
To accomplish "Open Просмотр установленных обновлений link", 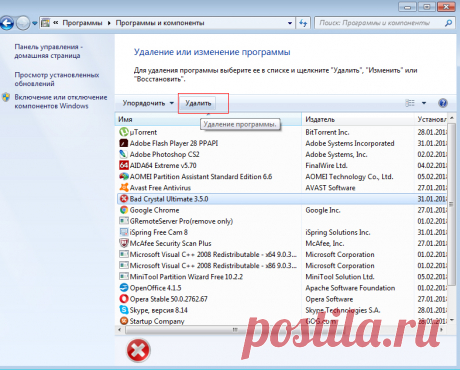I will (57, 79).
